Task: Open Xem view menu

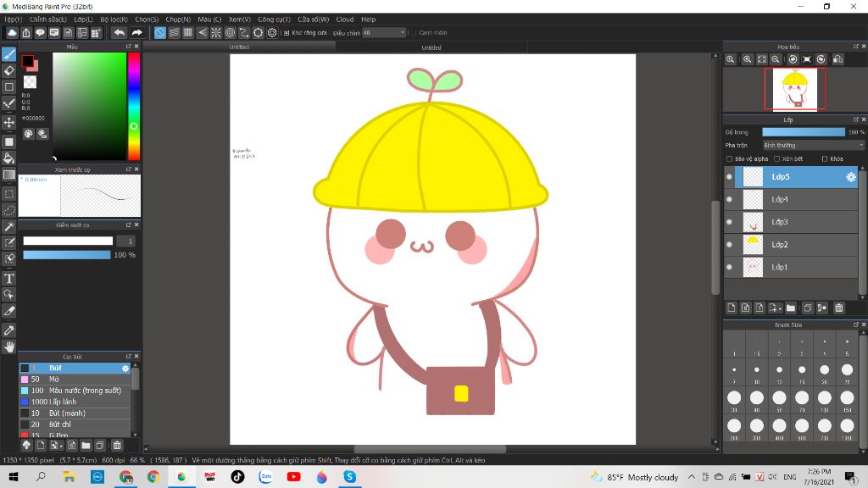Action: click(x=239, y=19)
